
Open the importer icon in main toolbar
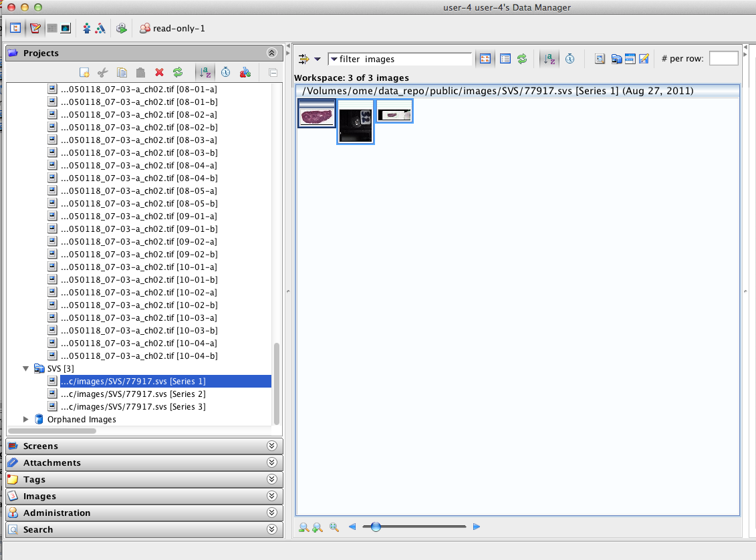[122, 29]
